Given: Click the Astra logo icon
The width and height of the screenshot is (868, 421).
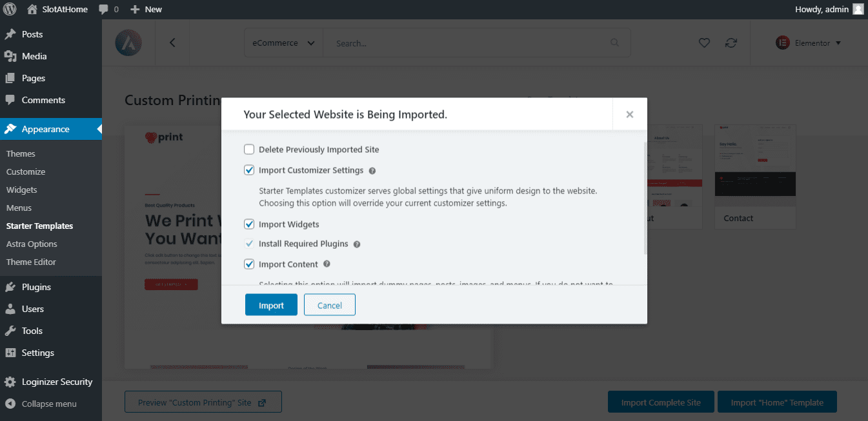Looking at the screenshot, I should pos(128,43).
